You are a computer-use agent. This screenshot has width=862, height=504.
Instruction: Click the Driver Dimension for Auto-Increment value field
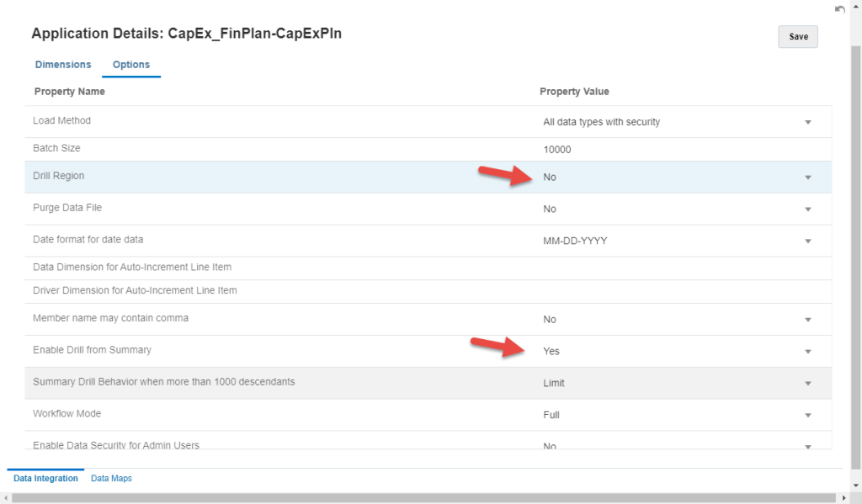tap(673, 291)
